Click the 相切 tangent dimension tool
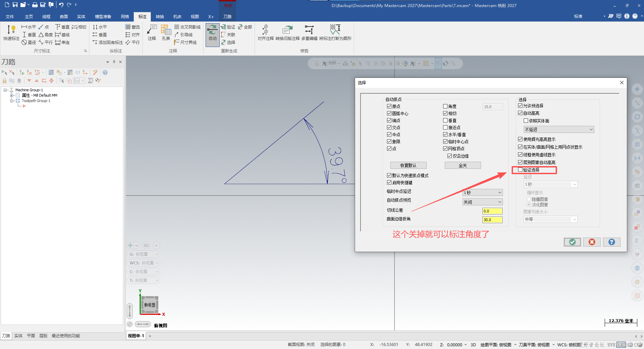 click(x=79, y=27)
